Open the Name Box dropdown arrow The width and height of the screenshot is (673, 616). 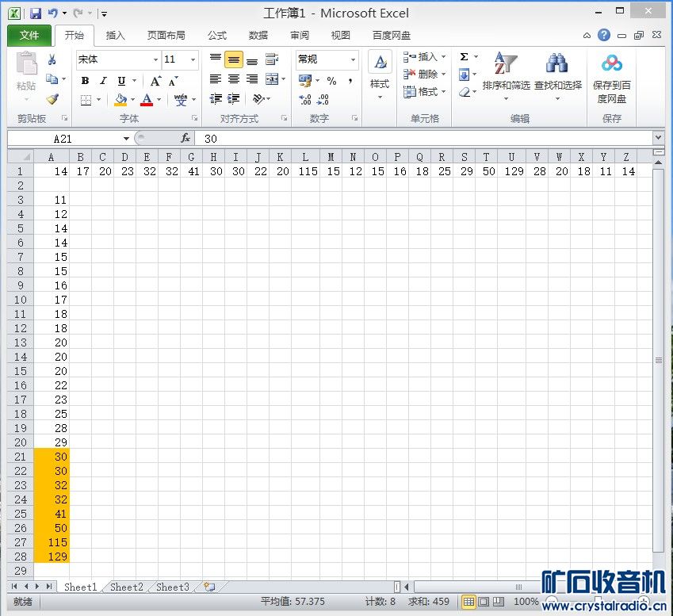tap(126, 139)
